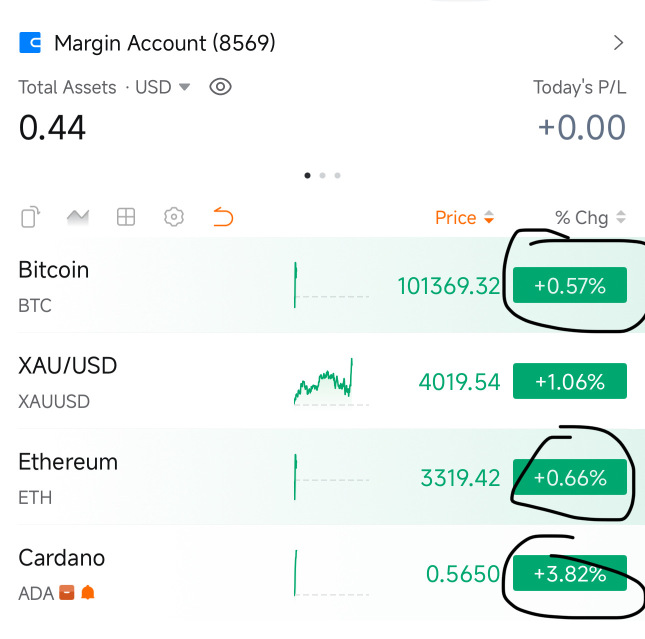
Task: Click the copy/duplicate watchlist icon
Action: click(x=30, y=216)
